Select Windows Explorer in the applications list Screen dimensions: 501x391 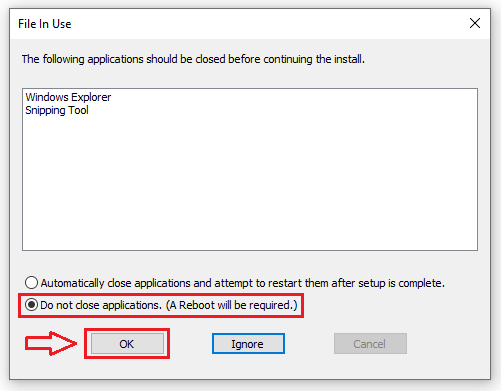point(68,97)
